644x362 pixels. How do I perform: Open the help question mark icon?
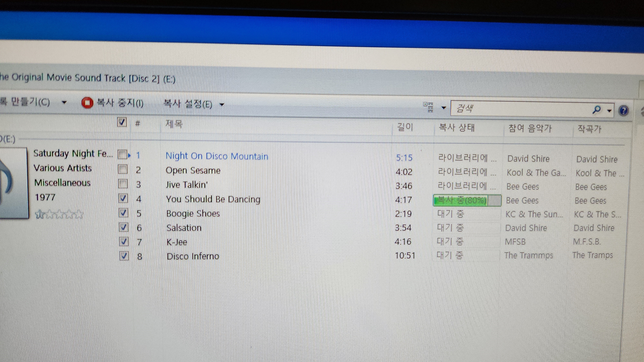click(624, 110)
